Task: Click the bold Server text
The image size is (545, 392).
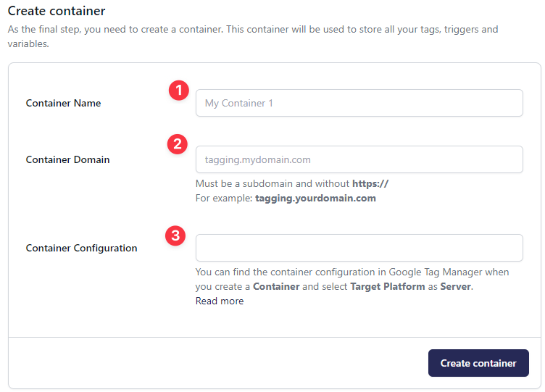Action: (455, 286)
